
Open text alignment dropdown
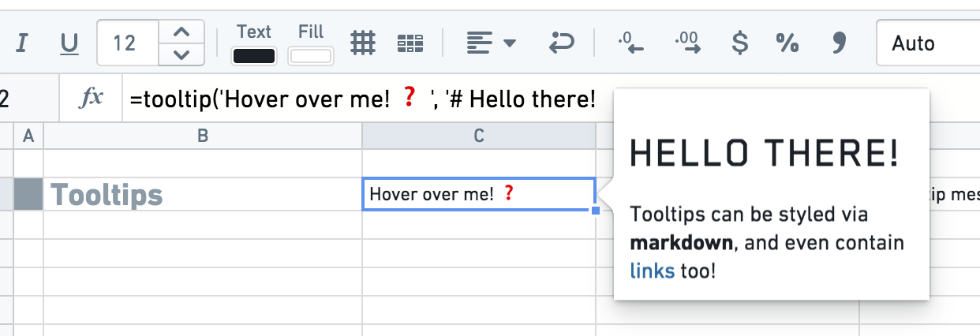click(491, 43)
